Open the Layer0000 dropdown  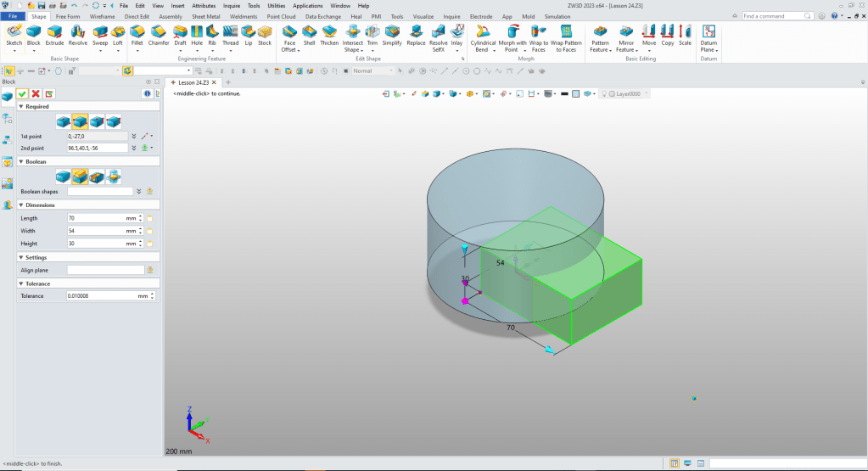(x=647, y=93)
